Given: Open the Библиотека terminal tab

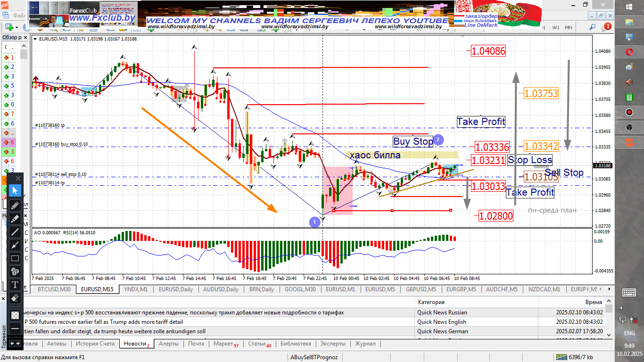Looking at the screenshot, I should (296, 344).
